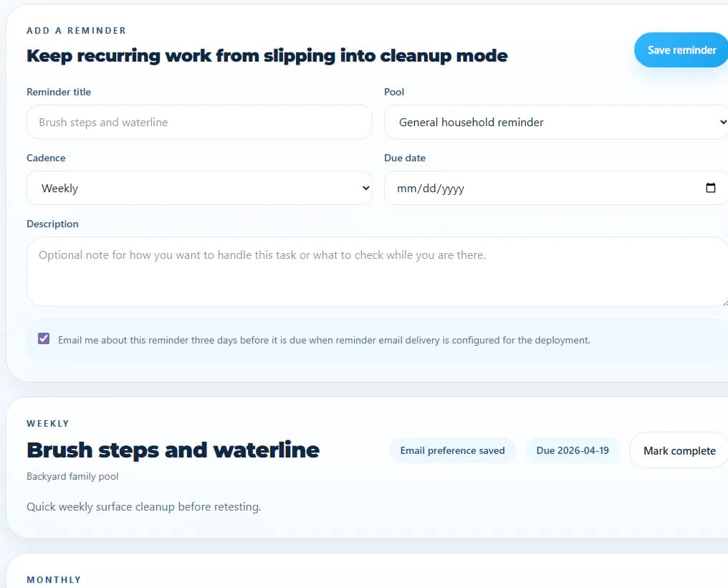The height and width of the screenshot is (588, 728).
Task: Click the Reminder title label
Action: [x=59, y=92]
